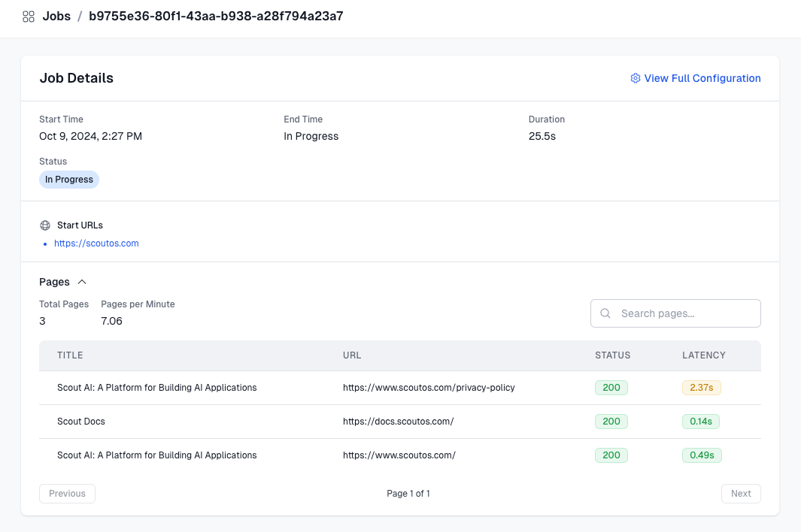The height and width of the screenshot is (532, 801).
Task: Select the privacy-policy URL cell
Action: pos(429,388)
